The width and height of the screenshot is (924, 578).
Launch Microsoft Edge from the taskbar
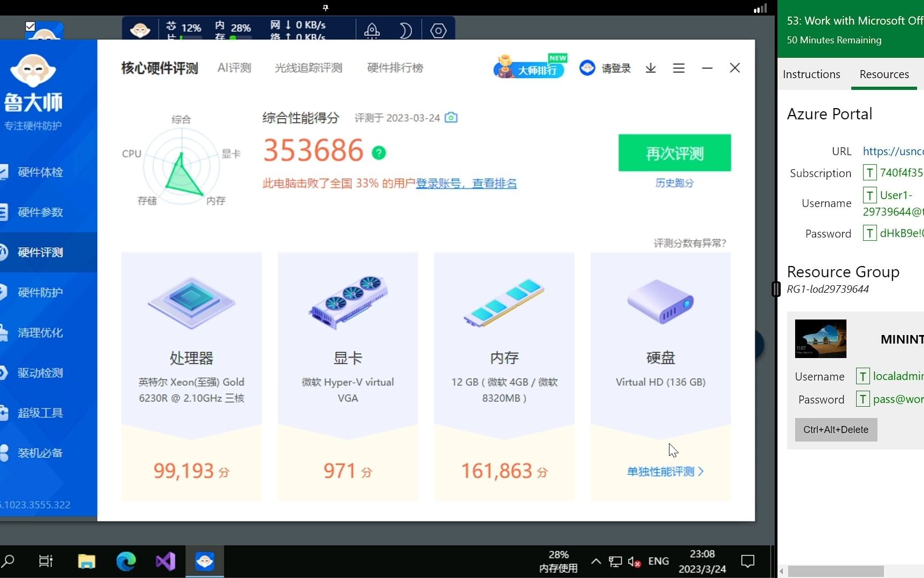[126, 561]
